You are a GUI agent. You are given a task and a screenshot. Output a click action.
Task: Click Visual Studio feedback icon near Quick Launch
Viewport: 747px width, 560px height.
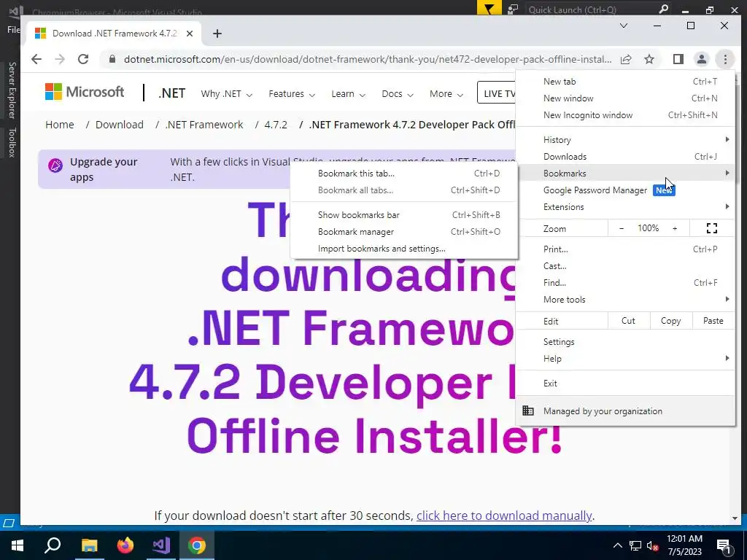pos(513,9)
